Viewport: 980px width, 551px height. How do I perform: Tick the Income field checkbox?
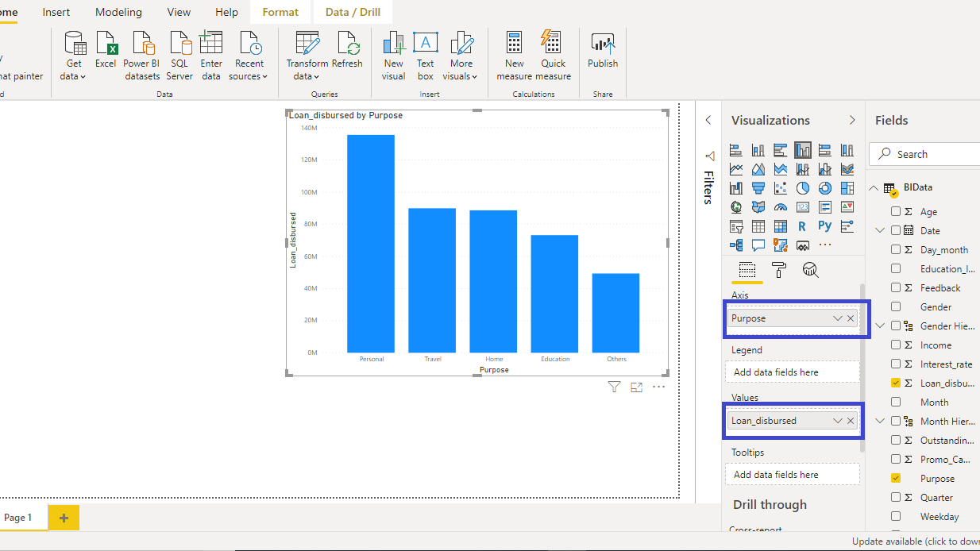click(896, 345)
